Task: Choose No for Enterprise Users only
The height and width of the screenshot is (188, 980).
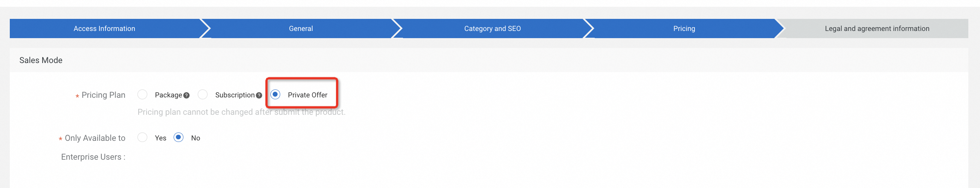Action: click(x=179, y=137)
